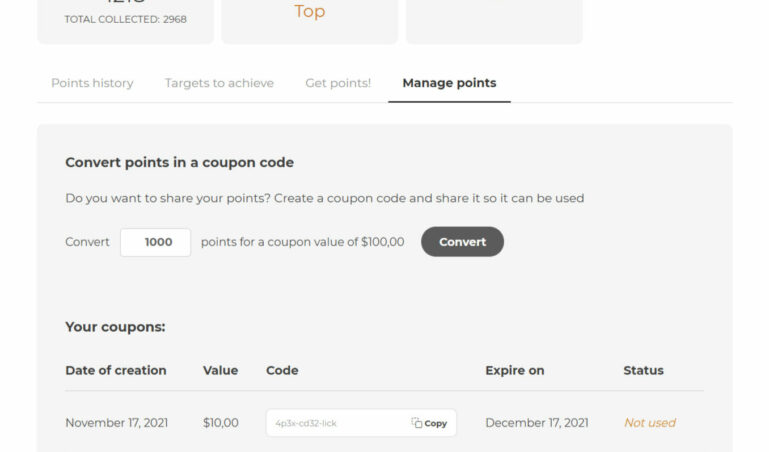Click the Your coupons heading
769x452 pixels.
coord(115,327)
